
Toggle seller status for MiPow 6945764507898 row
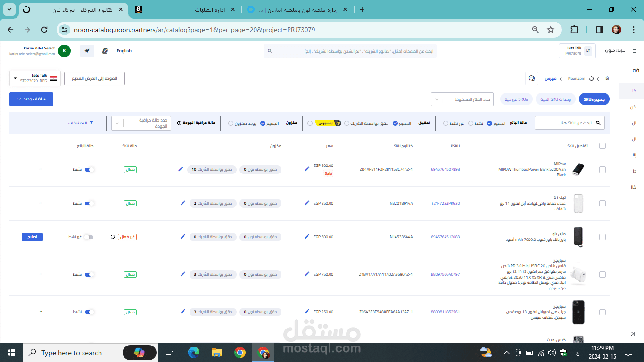[x=90, y=170]
